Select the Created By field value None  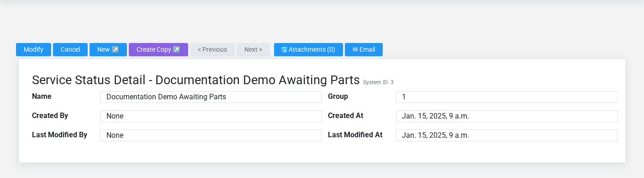coord(211,116)
